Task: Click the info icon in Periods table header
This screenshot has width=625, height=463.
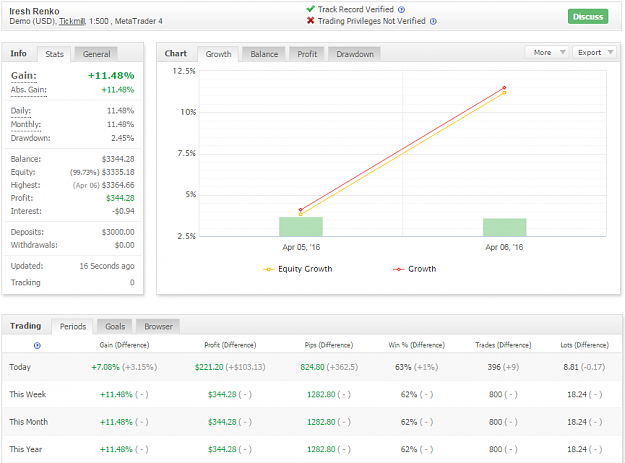Action: click(37, 345)
